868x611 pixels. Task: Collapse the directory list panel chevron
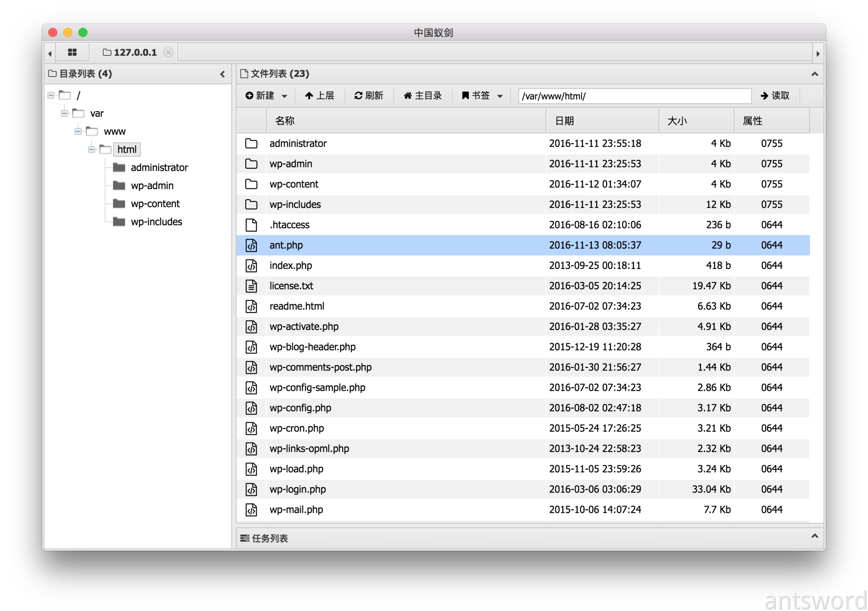point(222,74)
